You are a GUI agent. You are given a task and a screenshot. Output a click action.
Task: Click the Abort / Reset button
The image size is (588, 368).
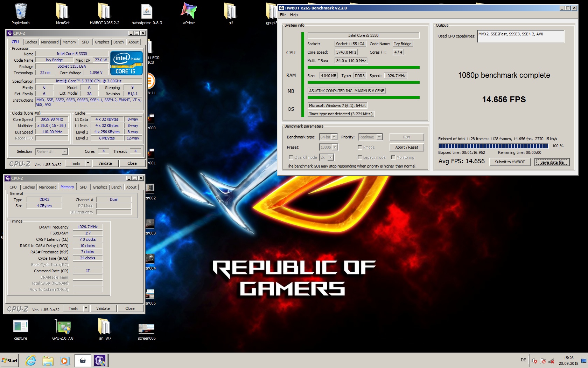[x=407, y=147]
